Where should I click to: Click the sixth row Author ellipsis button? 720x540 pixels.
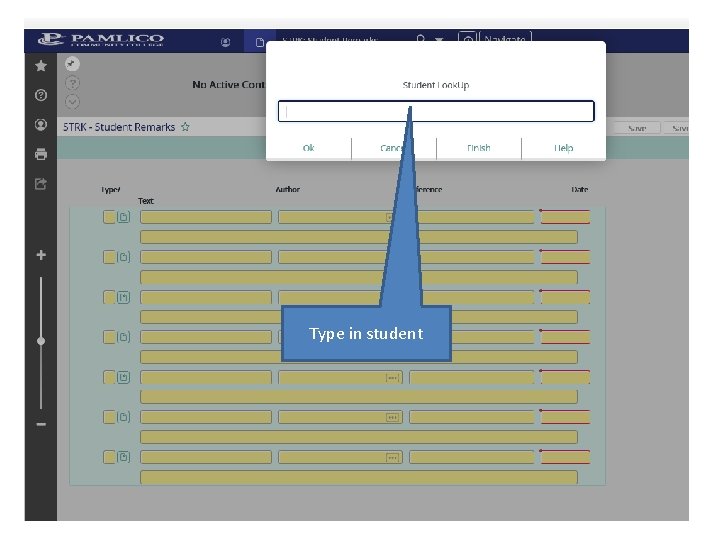pyautogui.click(x=392, y=417)
